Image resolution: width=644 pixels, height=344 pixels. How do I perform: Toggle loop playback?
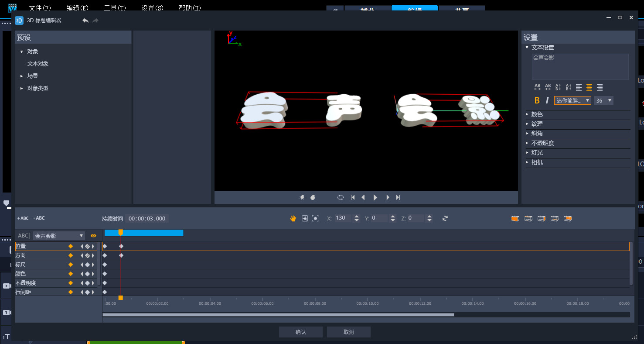pyautogui.click(x=341, y=197)
